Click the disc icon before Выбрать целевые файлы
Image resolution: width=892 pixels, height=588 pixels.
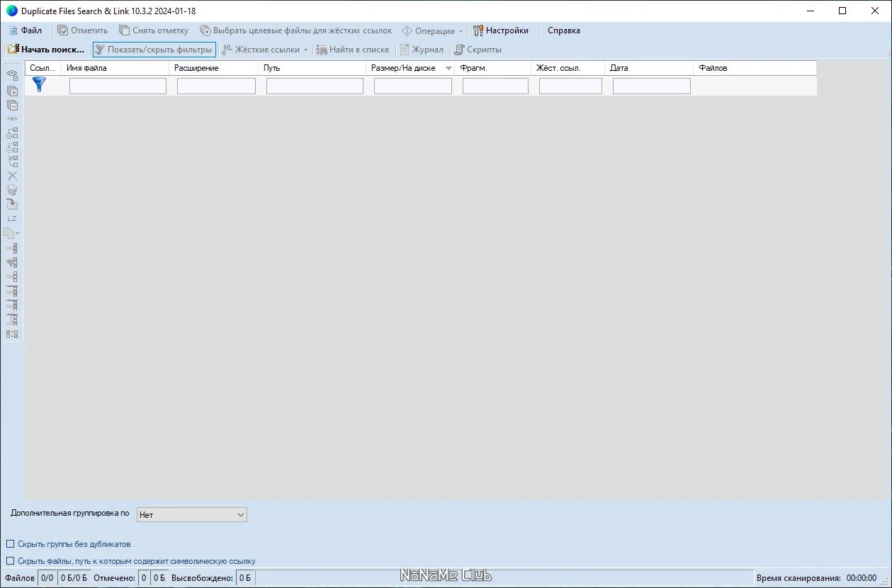click(x=205, y=30)
